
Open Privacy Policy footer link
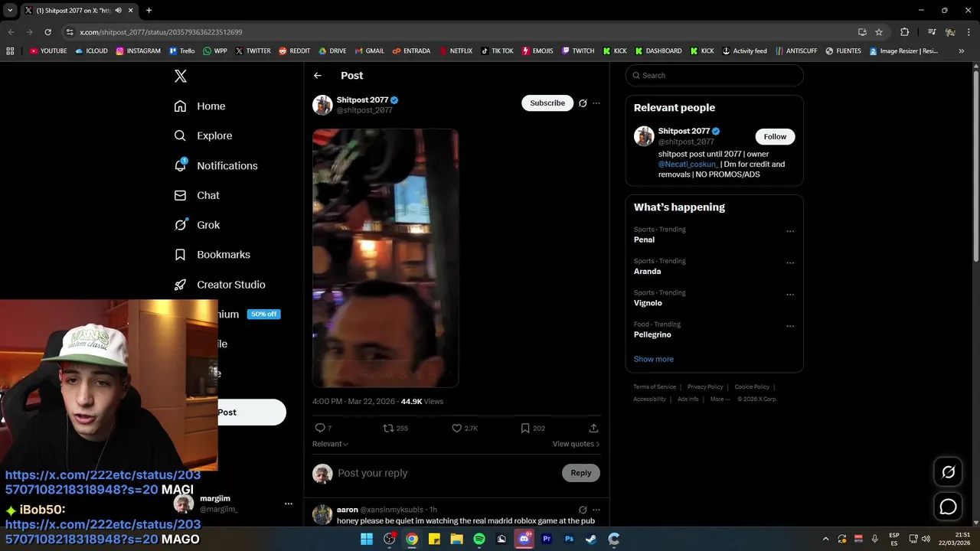pyautogui.click(x=705, y=386)
